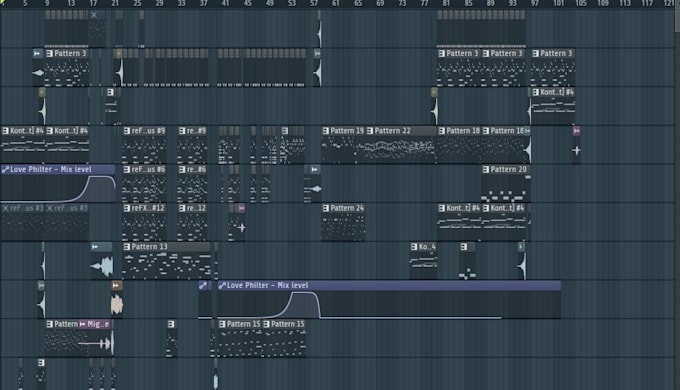680x390 pixels.
Task: Select the reF..us #6 clip title
Action: (x=148, y=169)
